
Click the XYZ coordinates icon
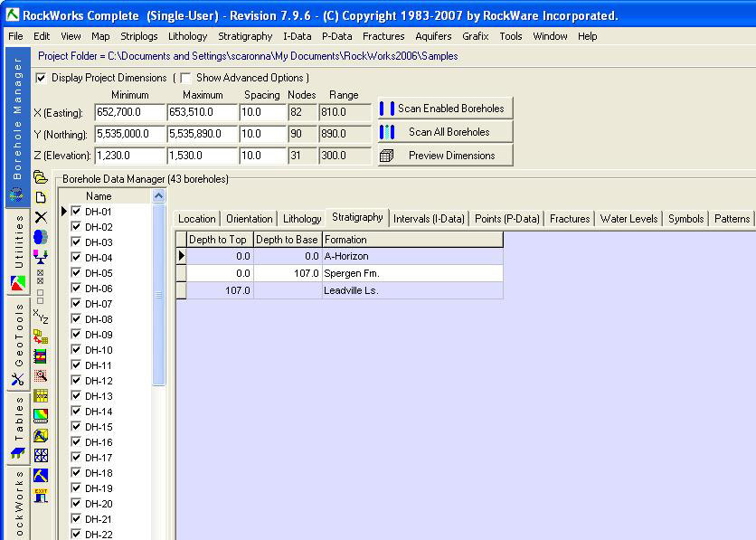(x=41, y=317)
